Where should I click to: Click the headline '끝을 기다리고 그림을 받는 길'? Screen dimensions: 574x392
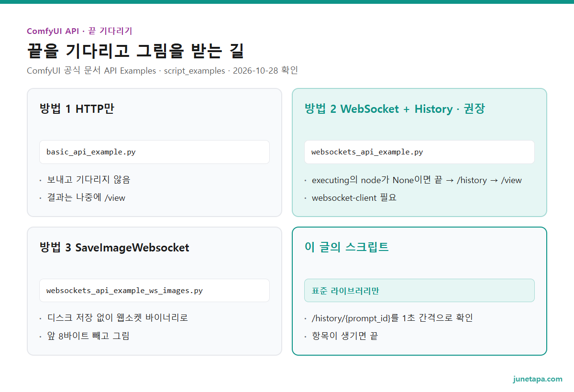click(x=136, y=51)
